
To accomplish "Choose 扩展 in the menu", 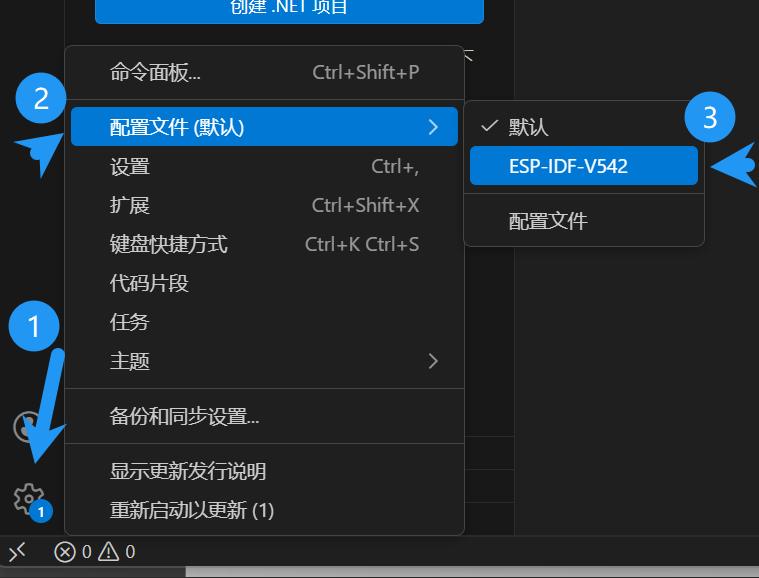I will pyautogui.click(x=264, y=205).
